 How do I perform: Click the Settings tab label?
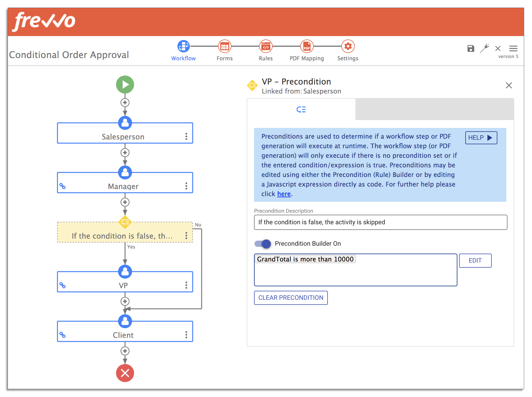348,58
